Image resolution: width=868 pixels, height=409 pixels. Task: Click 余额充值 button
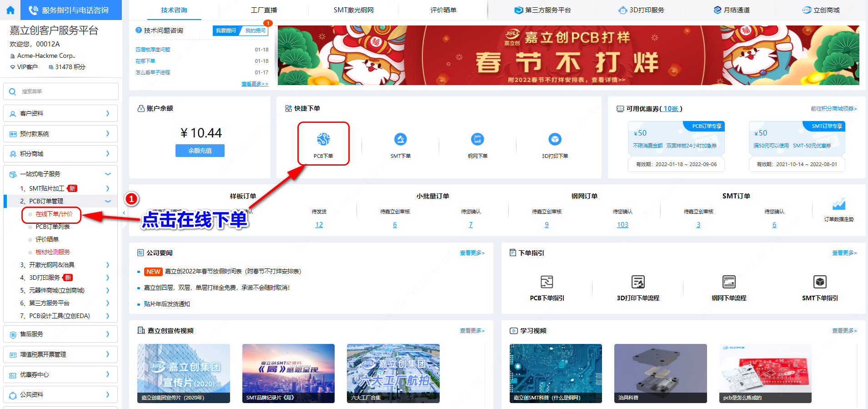[x=200, y=151]
